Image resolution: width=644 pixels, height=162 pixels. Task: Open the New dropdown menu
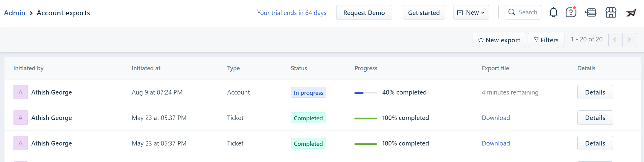click(471, 12)
